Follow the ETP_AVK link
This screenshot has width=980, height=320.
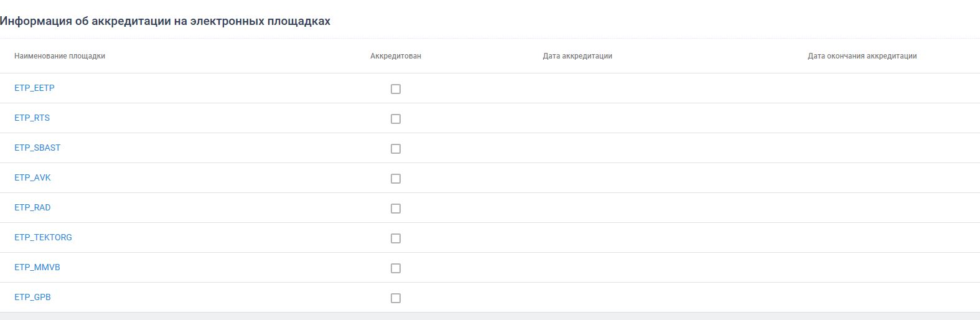click(x=32, y=177)
